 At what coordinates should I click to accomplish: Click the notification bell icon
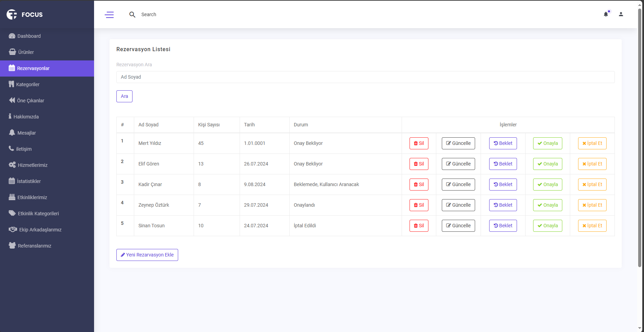[606, 14]
